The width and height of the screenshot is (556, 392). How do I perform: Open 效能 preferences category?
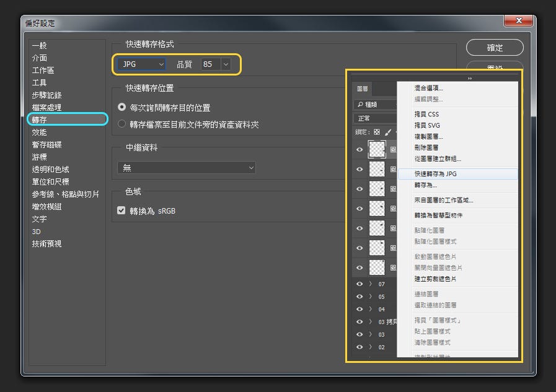[x=39, y=132]
